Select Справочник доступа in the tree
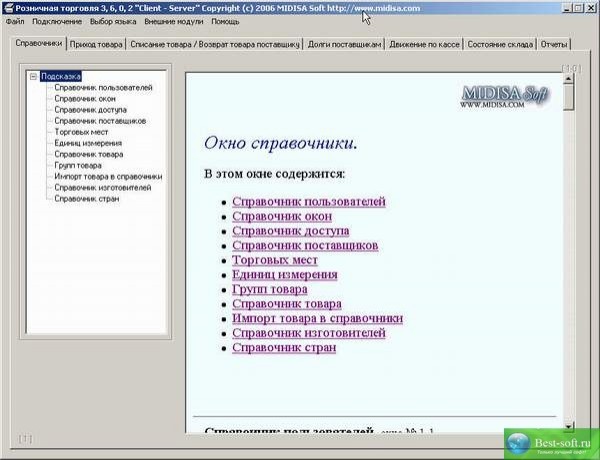This screenshot has height=460, width=600. 90,110
